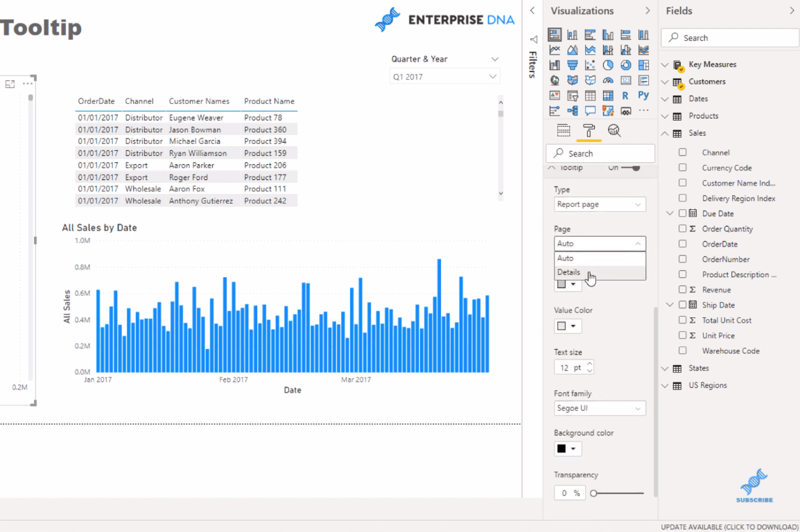
Task: Switch to the Format paint roller tab
Action: (589, 131)
